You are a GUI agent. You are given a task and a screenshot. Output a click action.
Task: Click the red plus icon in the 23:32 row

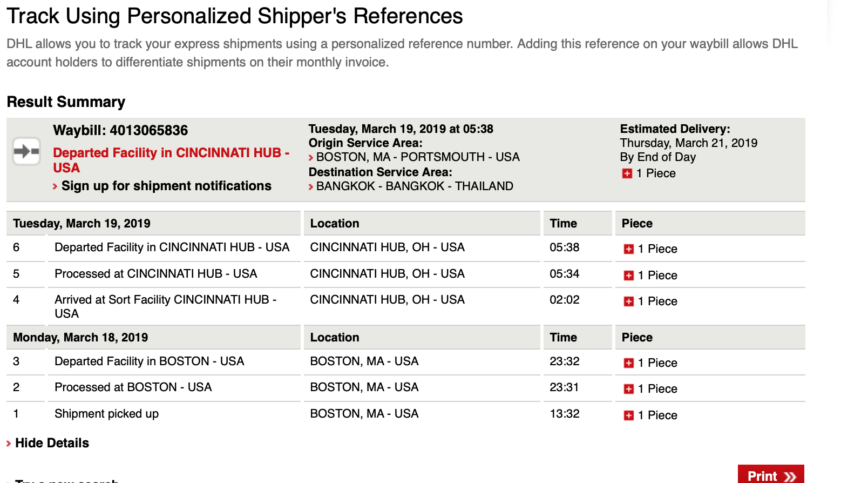point(628,363)
